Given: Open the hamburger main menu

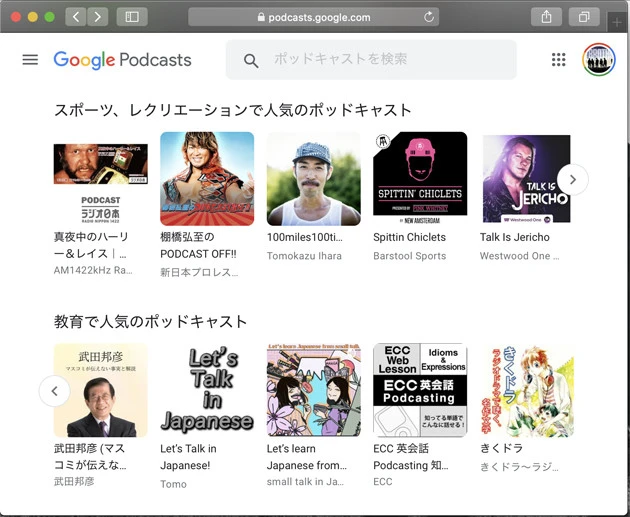Looking at the screenshot, I should coord(30,60).
